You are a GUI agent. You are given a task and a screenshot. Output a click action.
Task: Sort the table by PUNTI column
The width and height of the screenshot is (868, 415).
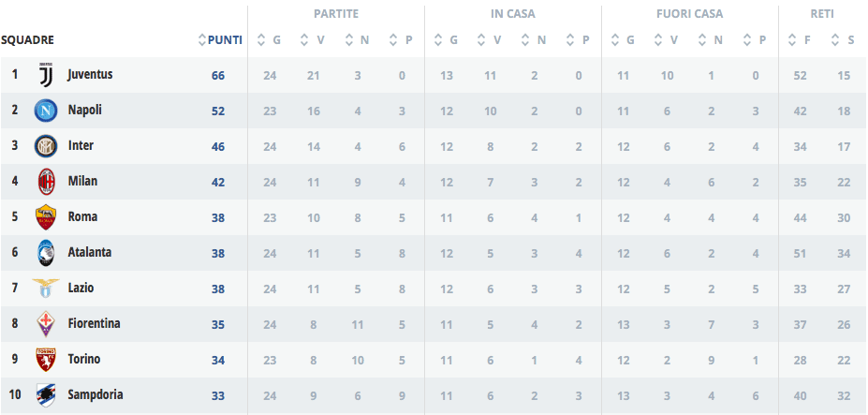pyautogui.click(x=221, y=40)
